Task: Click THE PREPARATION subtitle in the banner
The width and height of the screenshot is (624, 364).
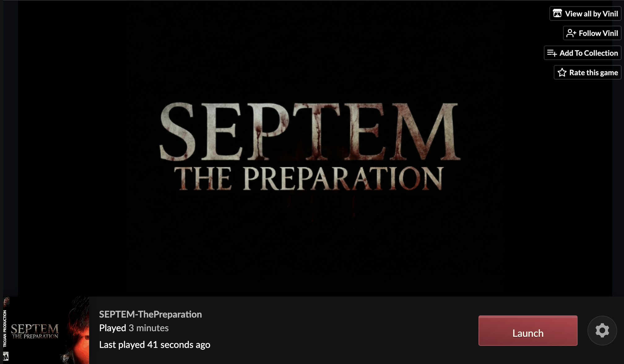Action: pyautogui.click(x=309, y=178)
